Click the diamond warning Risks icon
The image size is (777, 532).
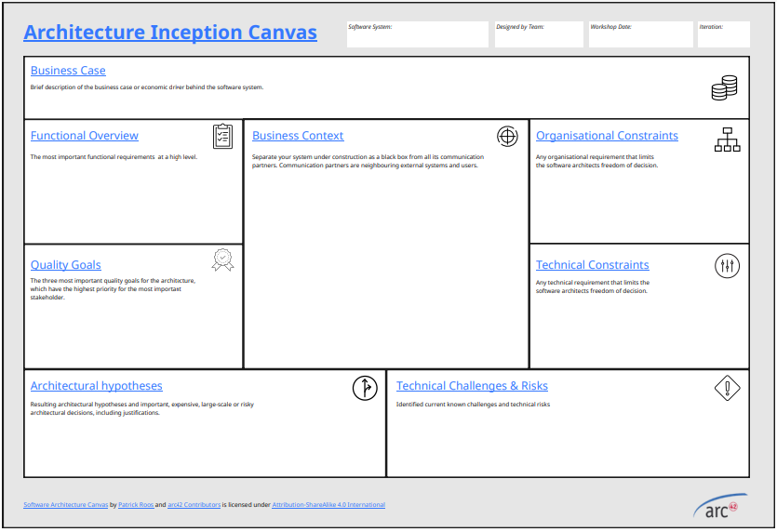point(727,388)
